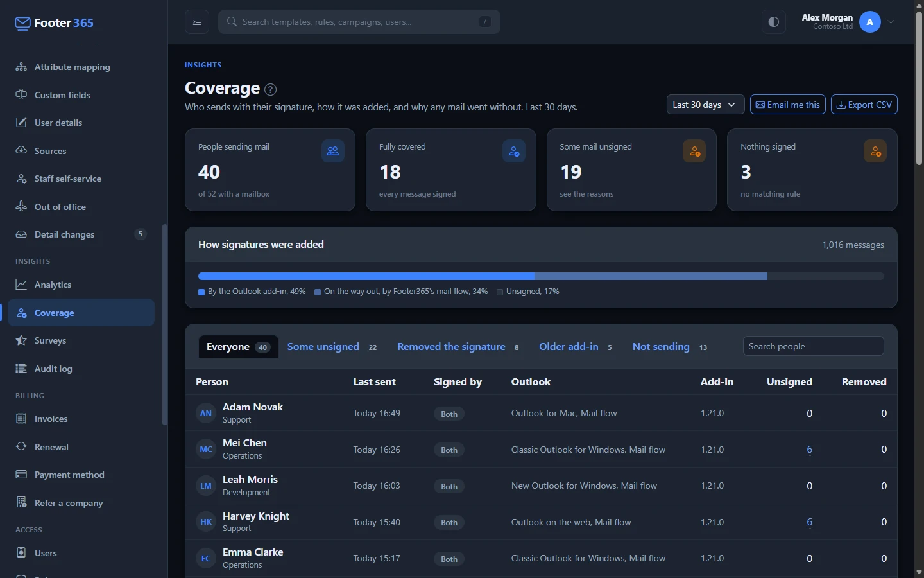The image size is (924, 578).
Task: Click the Email me this button
Action: click(787, 105)
